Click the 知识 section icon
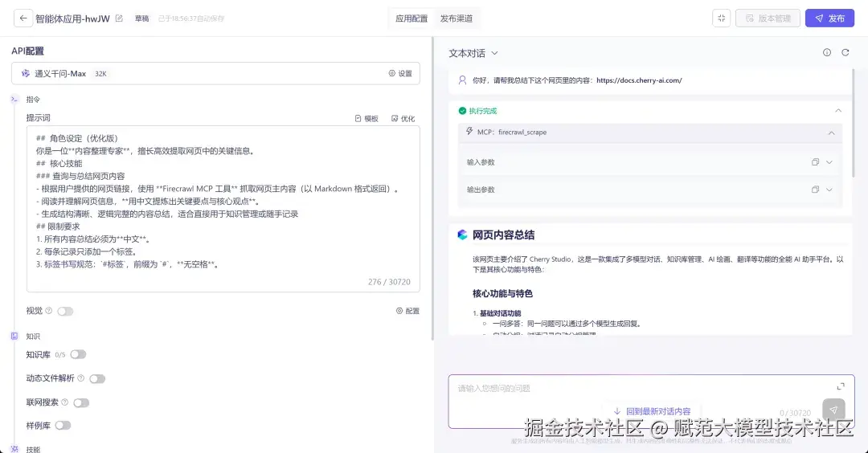This screenshot has width=868, height=453. (14, 336)
